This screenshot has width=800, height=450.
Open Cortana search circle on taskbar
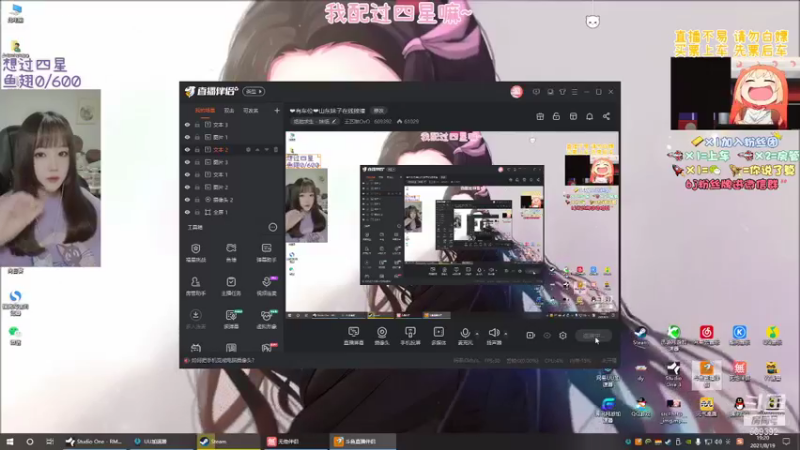pos(30,442)
